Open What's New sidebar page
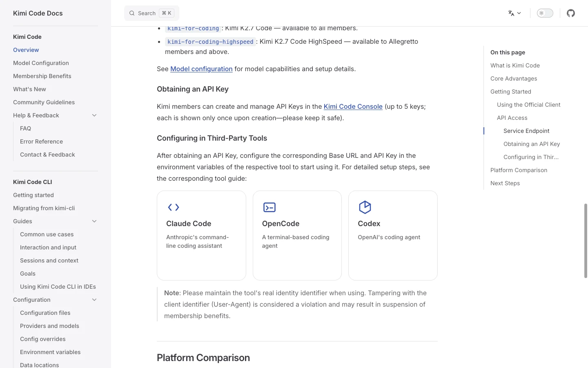Screen dimensions: 588x368 pos(29,89)
